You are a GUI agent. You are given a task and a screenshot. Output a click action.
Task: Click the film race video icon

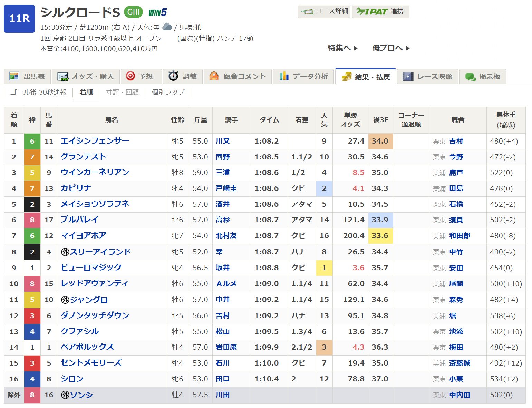coord(408,76)
